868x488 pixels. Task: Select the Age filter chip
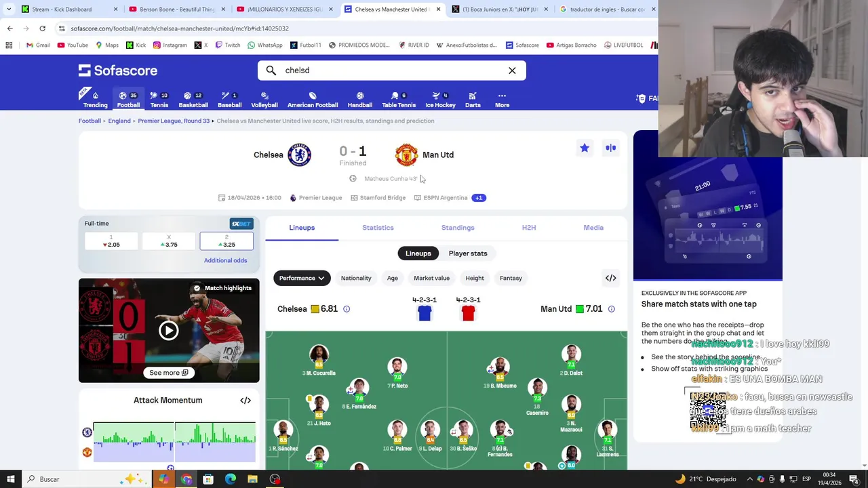pos(393,278)
